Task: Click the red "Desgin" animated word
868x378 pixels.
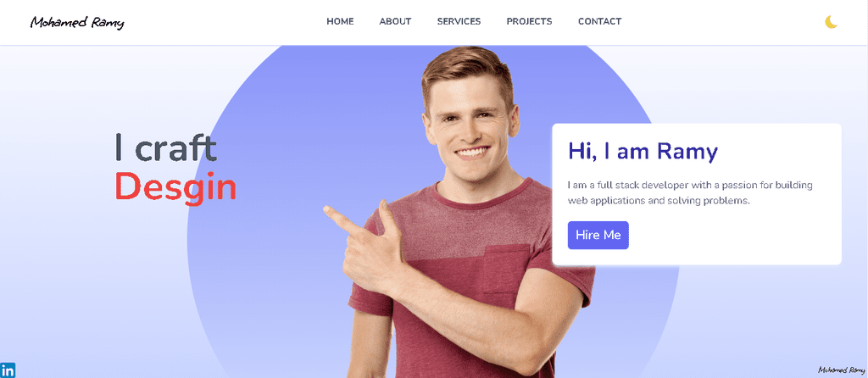Action: [x=175, y=187]
